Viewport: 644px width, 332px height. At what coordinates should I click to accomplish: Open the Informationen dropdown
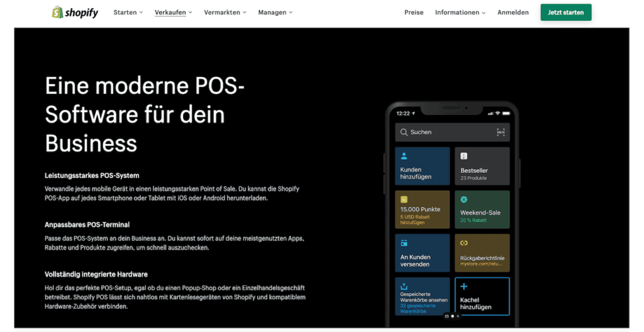(x=460, y=13)
